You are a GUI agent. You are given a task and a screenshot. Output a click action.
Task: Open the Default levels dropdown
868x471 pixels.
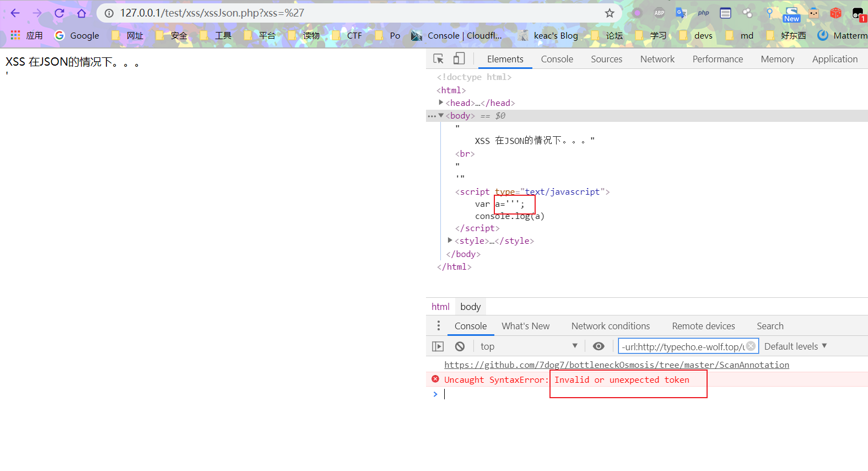click(x=796, y=346)
